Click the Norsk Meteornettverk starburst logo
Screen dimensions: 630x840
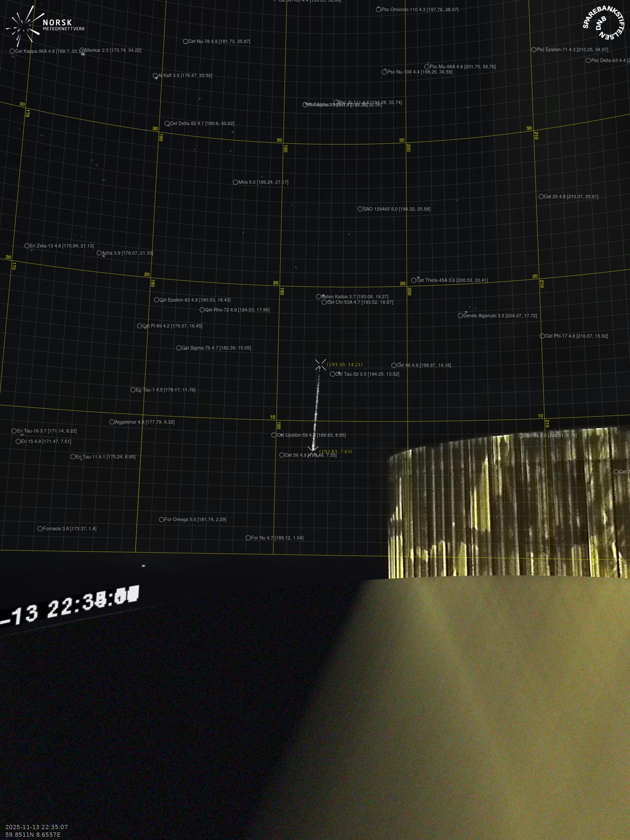tap(23, 26)
